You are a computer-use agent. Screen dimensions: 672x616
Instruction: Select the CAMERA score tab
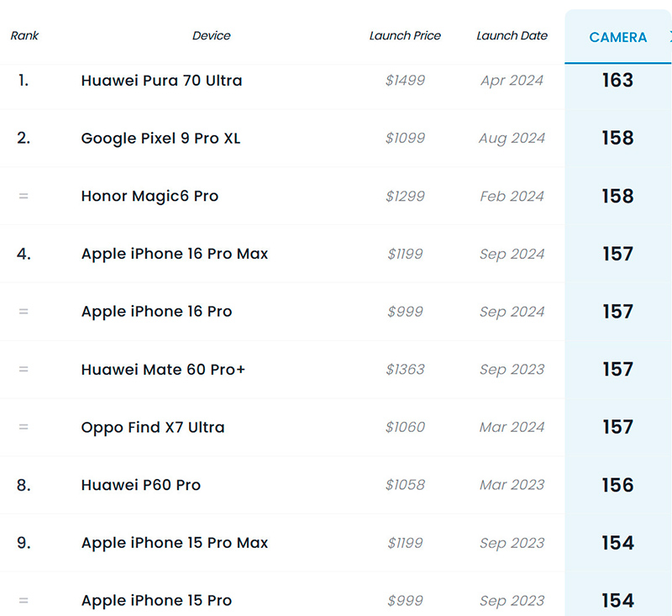617,38
